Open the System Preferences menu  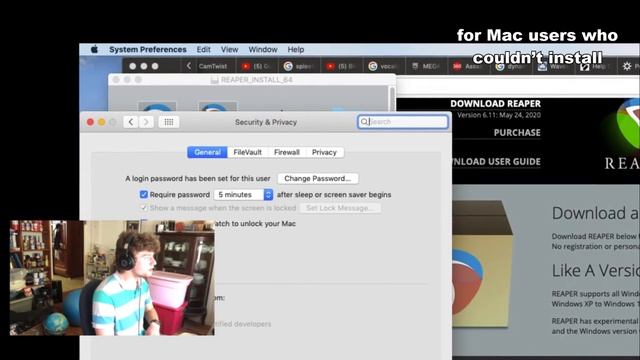pos(148,49)
